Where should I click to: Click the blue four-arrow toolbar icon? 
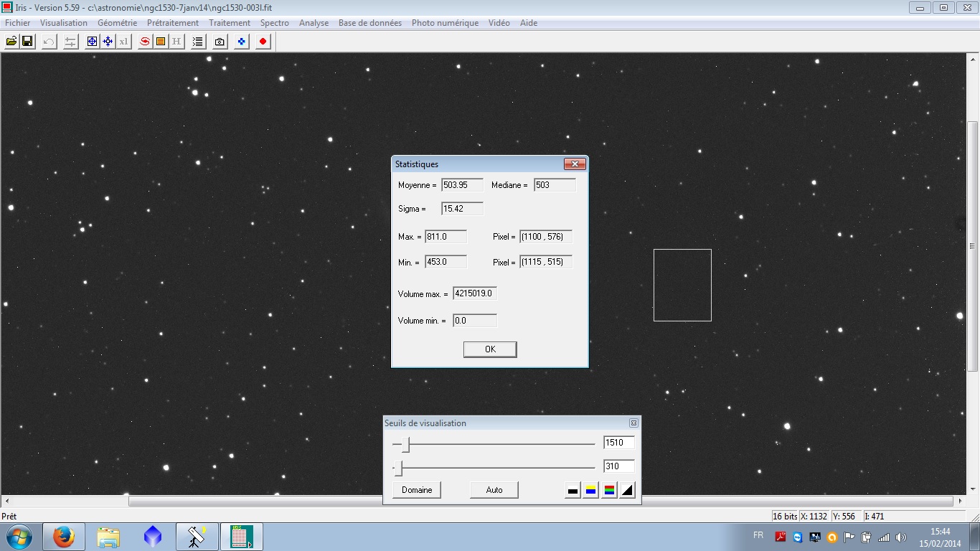click(108, 42)
